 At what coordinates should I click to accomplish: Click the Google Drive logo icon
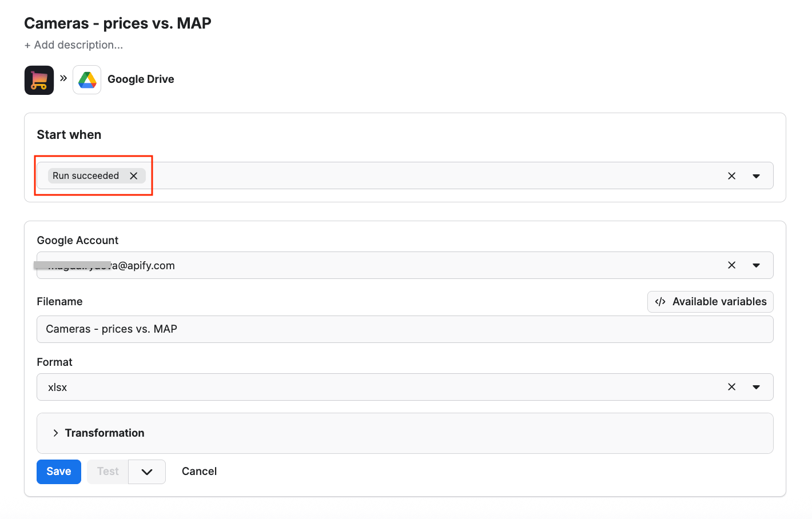click(87, 79)
